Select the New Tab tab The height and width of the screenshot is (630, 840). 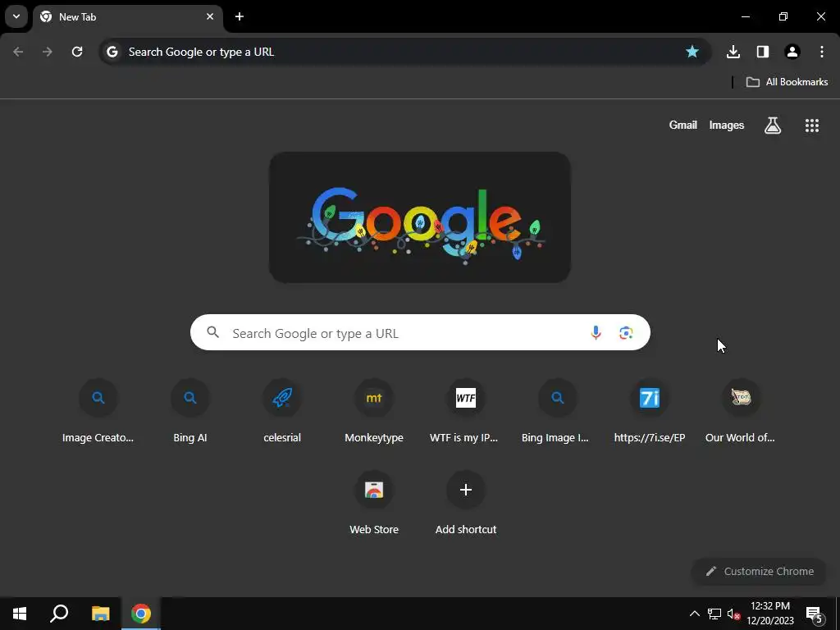point(127,16)
